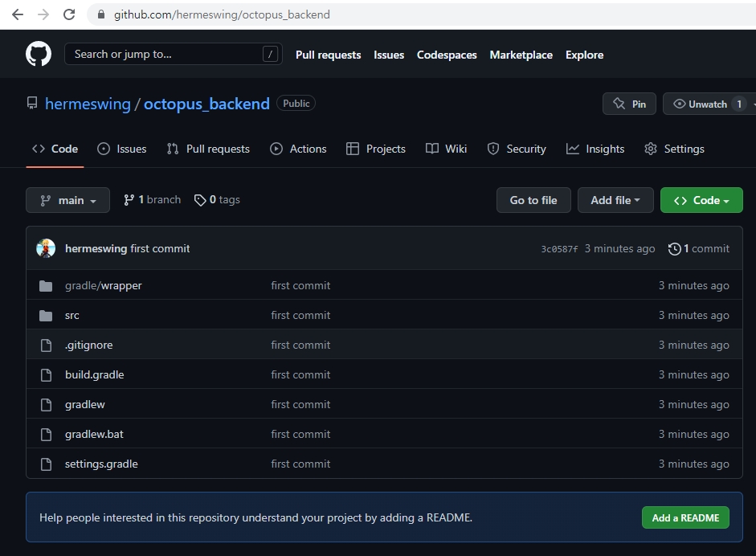Click the slash shortcut key icon in search
The width and height of the screenshot is (756, 556).
tap(270, 54)
